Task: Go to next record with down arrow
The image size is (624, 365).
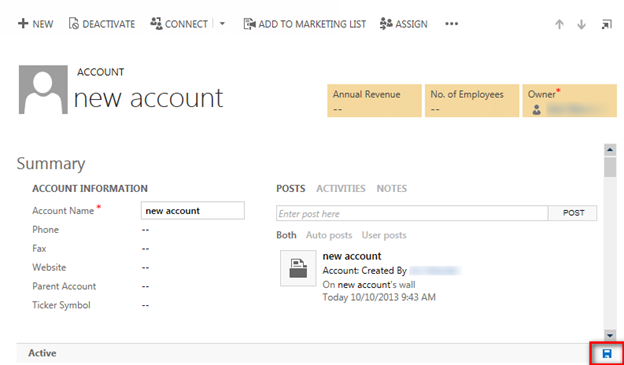Action: tap(581, 24)
